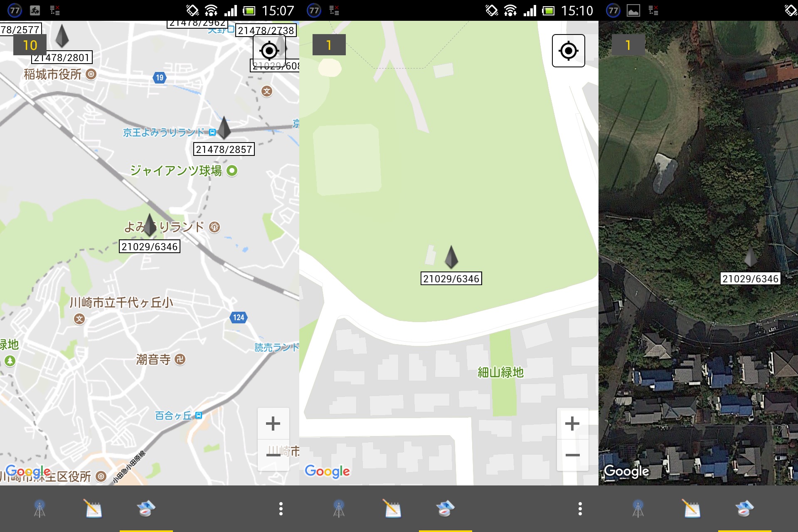Tap the '10' counter badge
This screenshot has height=532, width=798.
pos(30,45)
